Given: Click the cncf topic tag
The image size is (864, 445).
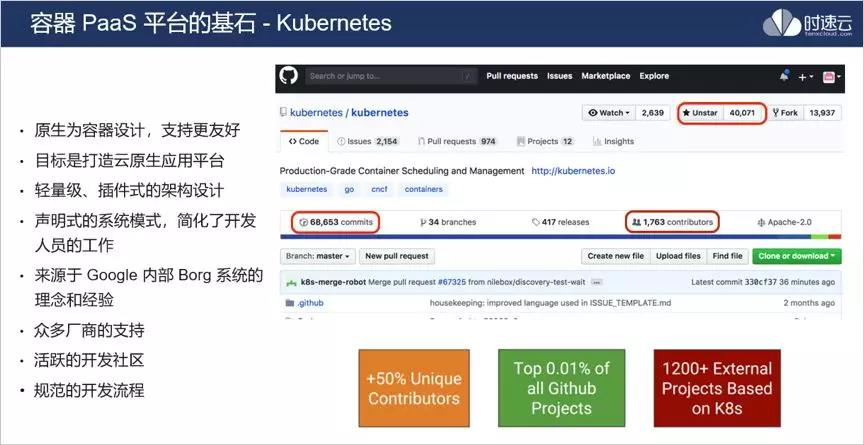Looking at the screenshot, I should coord(379,189).
